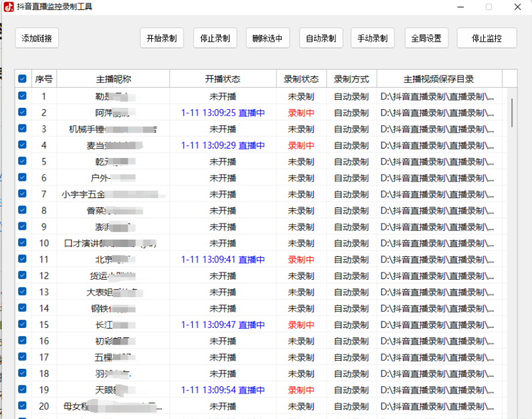This screenshot has width=532, height=419.
Task: Switch to 手动录制 mode
Action: [x=372, y=38]
